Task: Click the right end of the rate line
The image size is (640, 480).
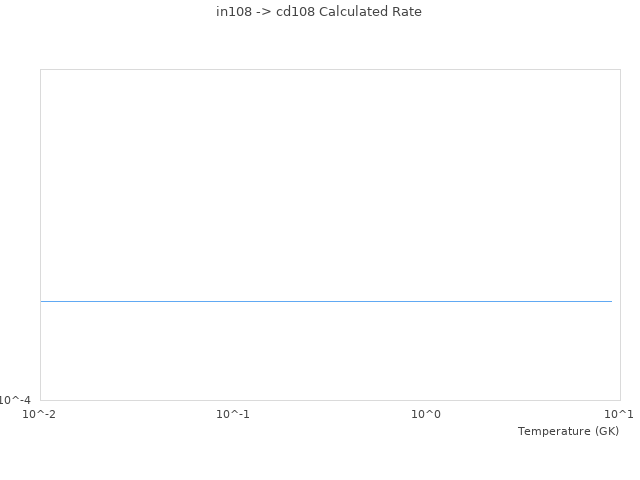Action: point(611,301)
